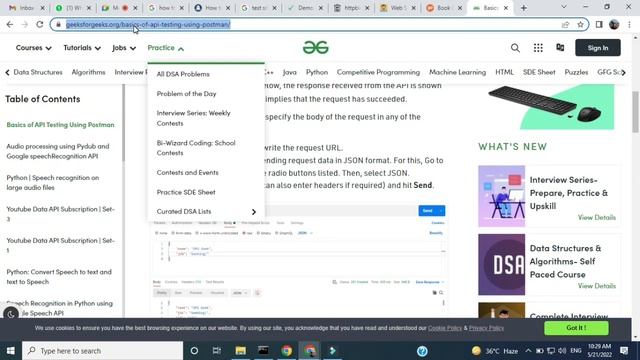The image size is (640, 360).
Task: Click the weather widget showing 36°C Haze
Action: point(494,351)
